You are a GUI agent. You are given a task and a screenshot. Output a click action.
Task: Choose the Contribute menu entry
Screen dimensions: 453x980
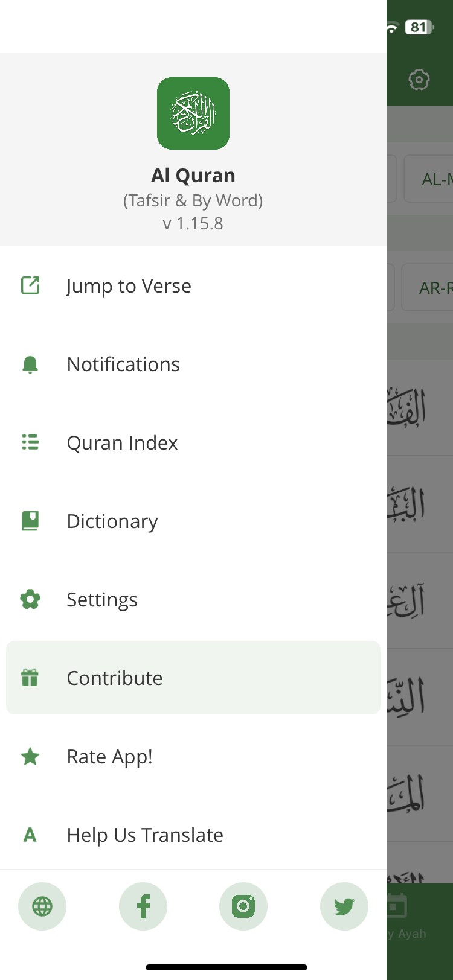[193, 678]
